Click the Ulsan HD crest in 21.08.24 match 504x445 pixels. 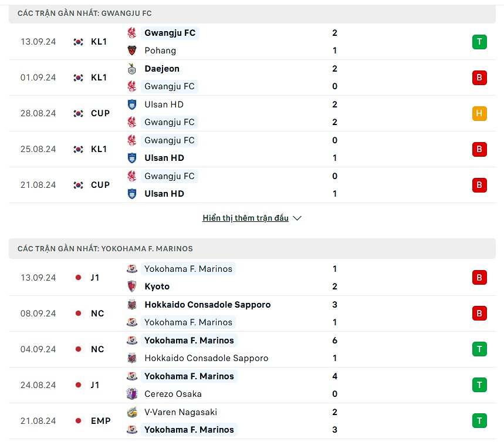tap(132, 194)
